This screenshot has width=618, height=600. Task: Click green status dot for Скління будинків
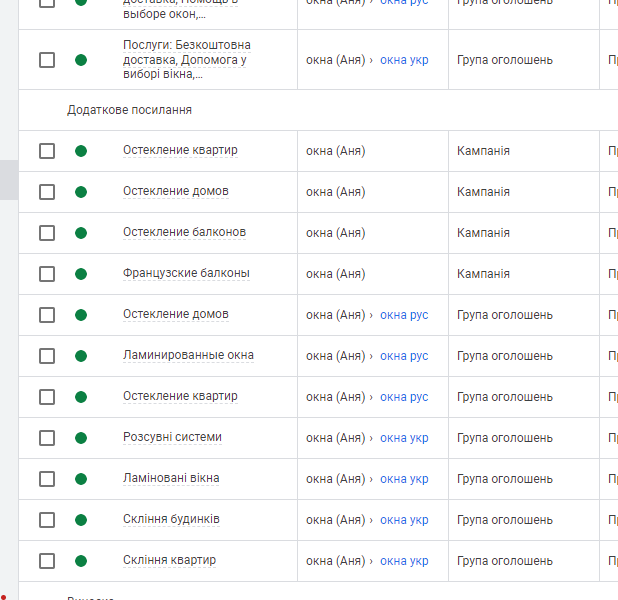coord(81,520)
